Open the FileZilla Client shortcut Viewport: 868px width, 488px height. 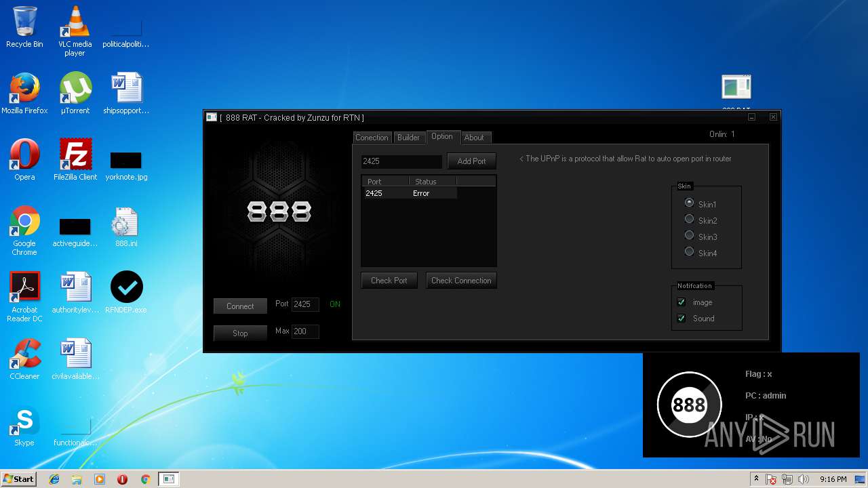(75, 160)
